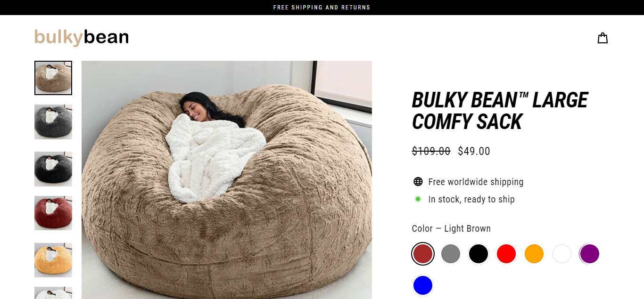Screen dimensions: 644x299
Task: Click the globe icon beside free shipping
Action: pyautogui.click(x=418, y=182)
